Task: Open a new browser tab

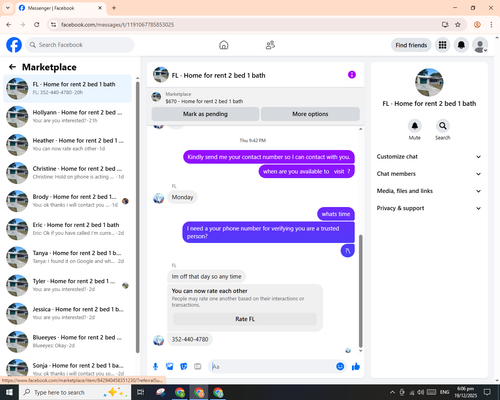Action: tap(114, 8)
